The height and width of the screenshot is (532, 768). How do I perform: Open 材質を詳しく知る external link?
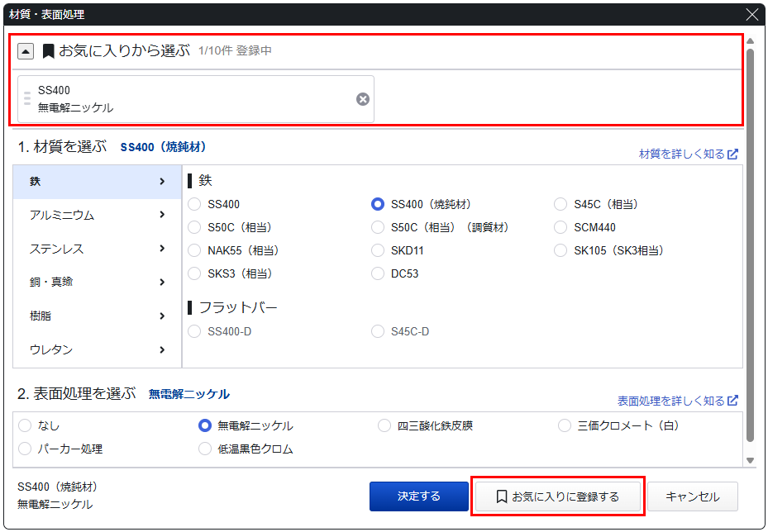point(688,154)
